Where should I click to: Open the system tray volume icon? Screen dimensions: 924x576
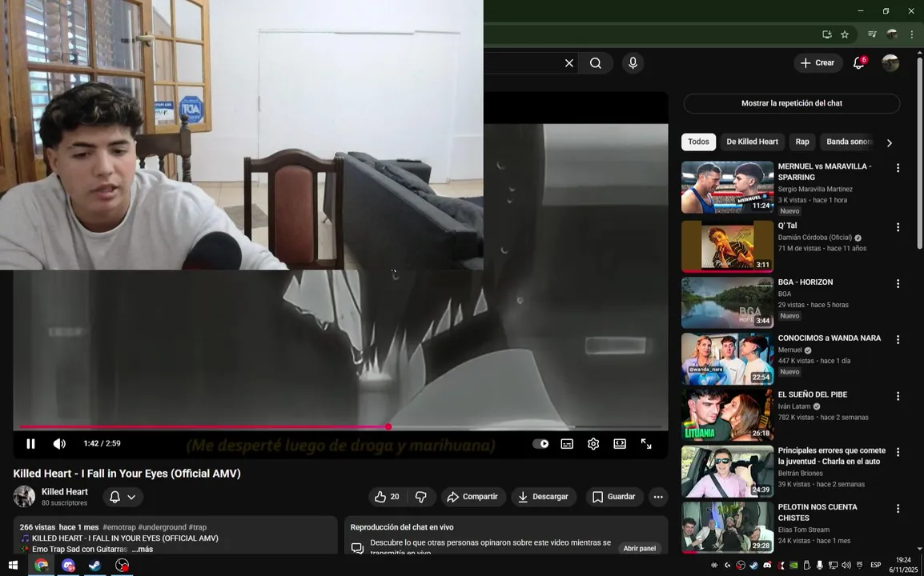pyautogui.click(x=846, y=566)
